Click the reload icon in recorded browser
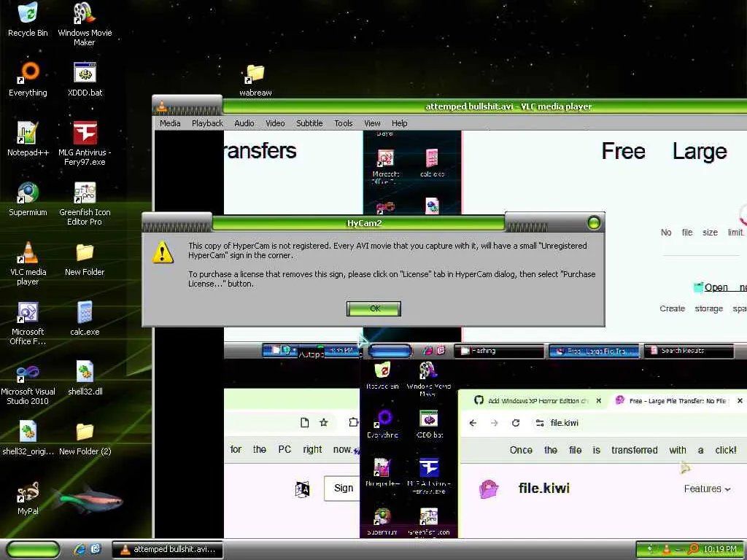The image size is (747, 560). [x=516, y=423]
